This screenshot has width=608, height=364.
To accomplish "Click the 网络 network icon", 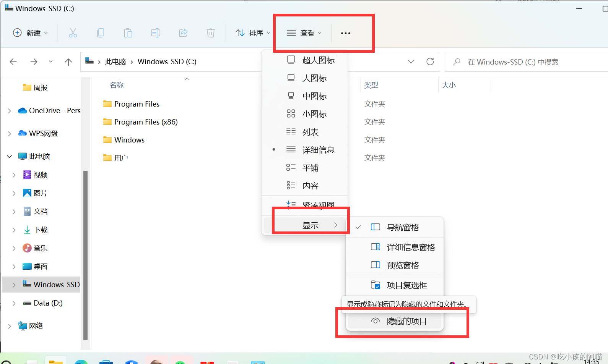I will coord(23,326).
